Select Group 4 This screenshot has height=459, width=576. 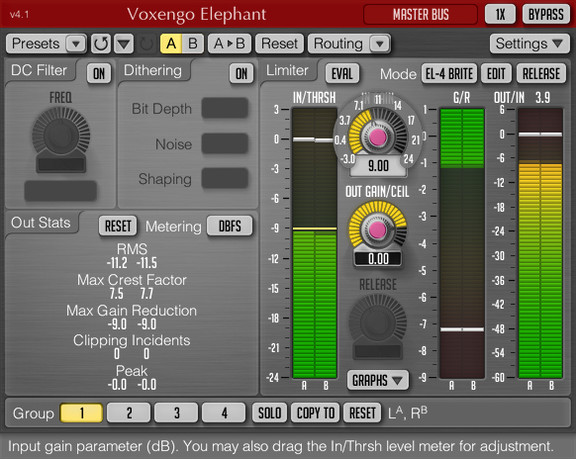[224, 413]
